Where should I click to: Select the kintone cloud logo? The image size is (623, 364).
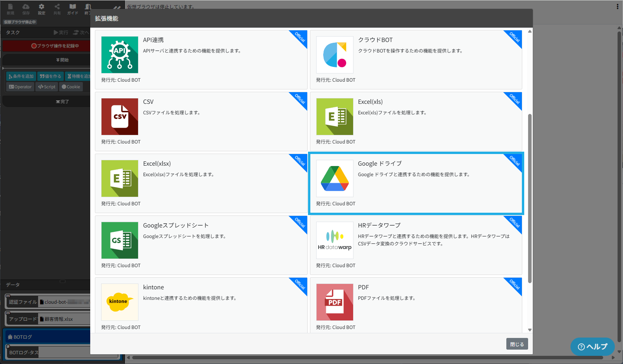click(x=120, y=302)
